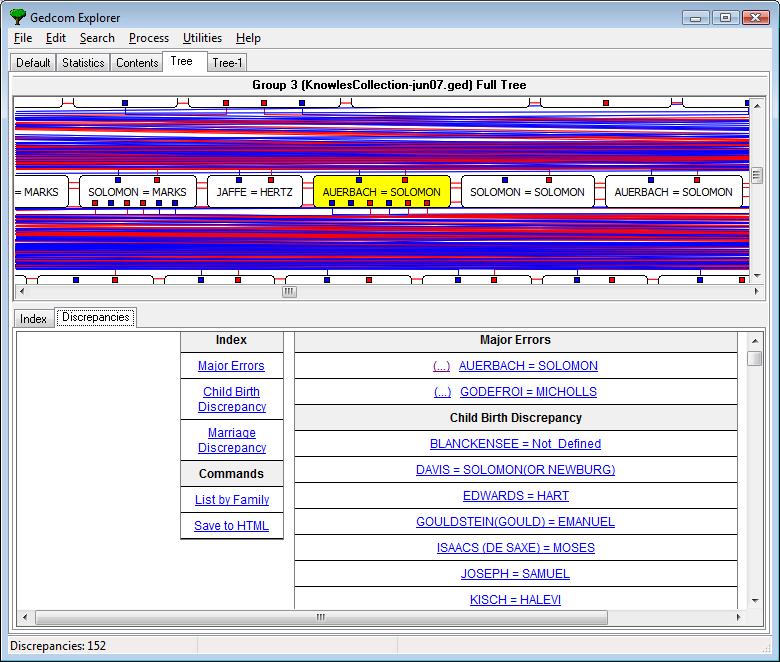The width and height of the screenshot is (780, 662).
Task: Select the Index lower tab
Action: click(x=33, y=319)
